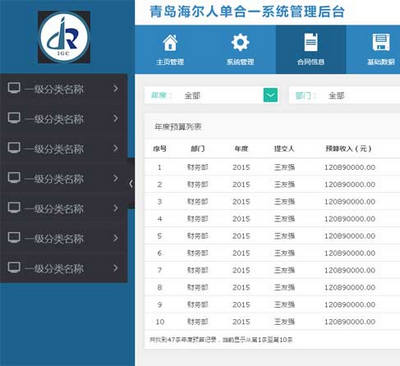Click 2015 in row 9

pyautogui.click(x=241, y=305)
